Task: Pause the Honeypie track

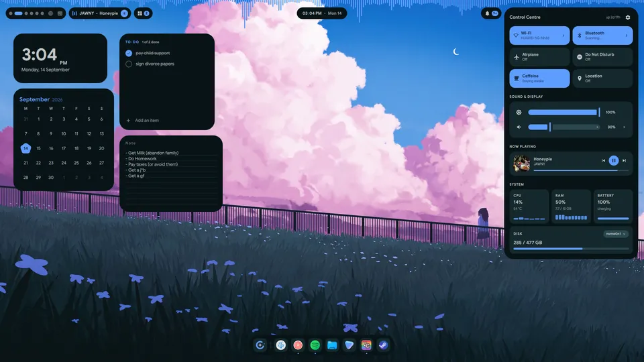Action: [x=614, y=160]
